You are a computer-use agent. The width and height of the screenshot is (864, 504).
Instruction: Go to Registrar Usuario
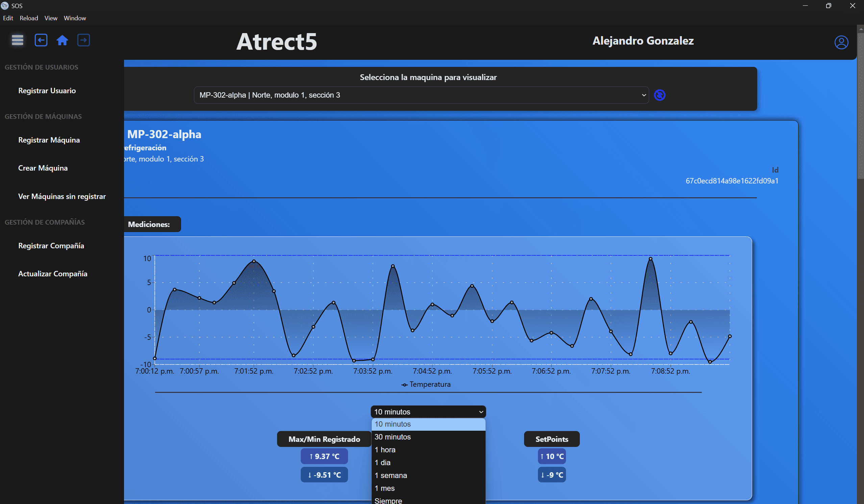point(47,91)
